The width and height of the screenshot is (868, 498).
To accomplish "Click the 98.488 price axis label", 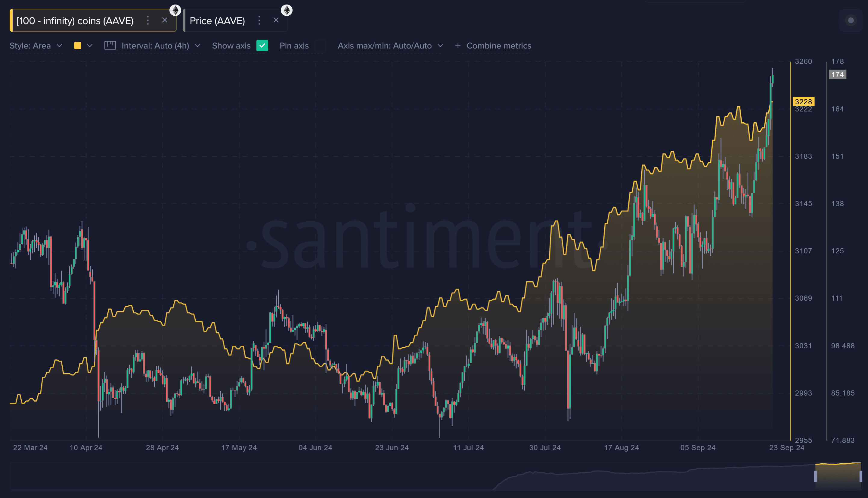I will pyautogui.click(x=843, y=346).
